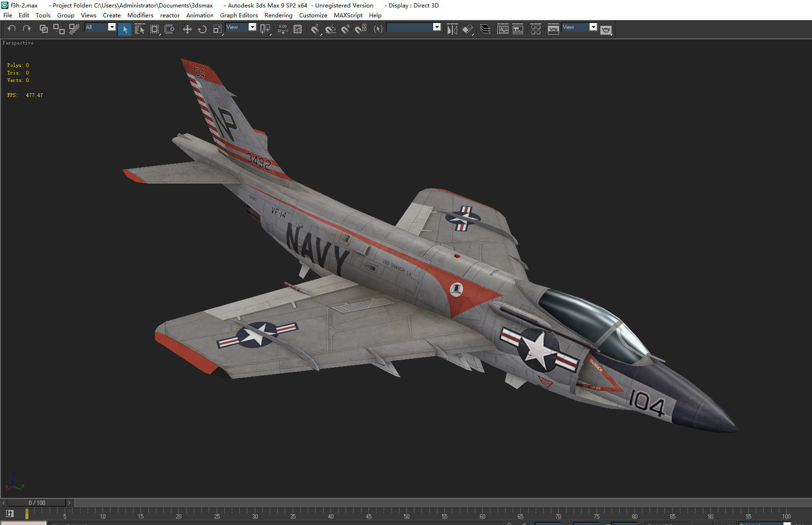Viewport: 812px width, 525px height.
Task: Open the render type View dropdown
Action: (x=580, y=27)
